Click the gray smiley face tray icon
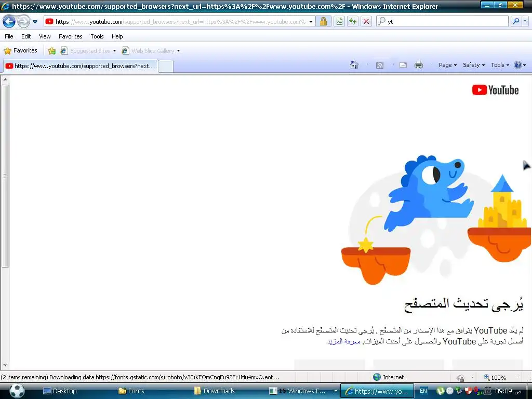The image size is (532, 399). [449, 391]
